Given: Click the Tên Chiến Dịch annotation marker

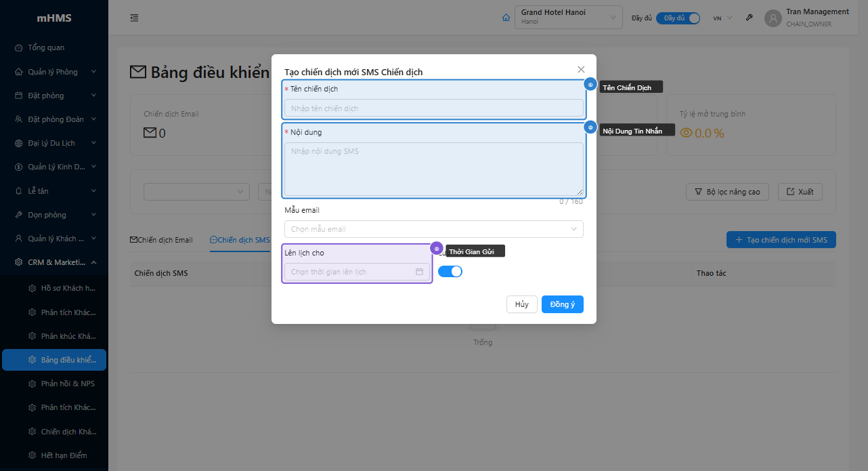Looking at the screenshot, I should tap(590, 85).
